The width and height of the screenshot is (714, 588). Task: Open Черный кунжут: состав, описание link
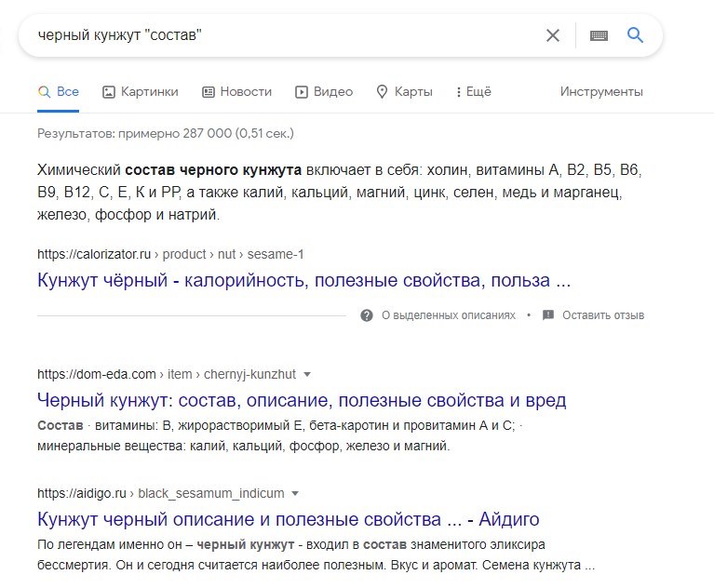coord(302,400)
